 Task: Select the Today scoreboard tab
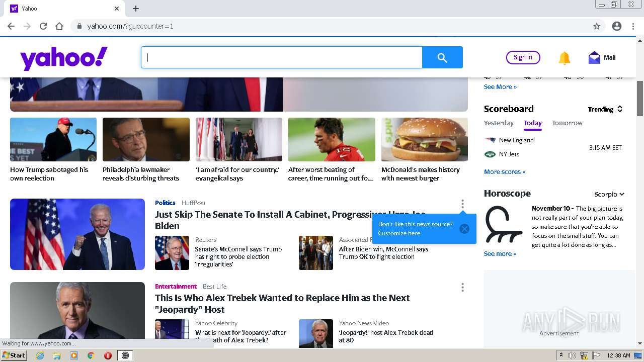click(532, 123)
